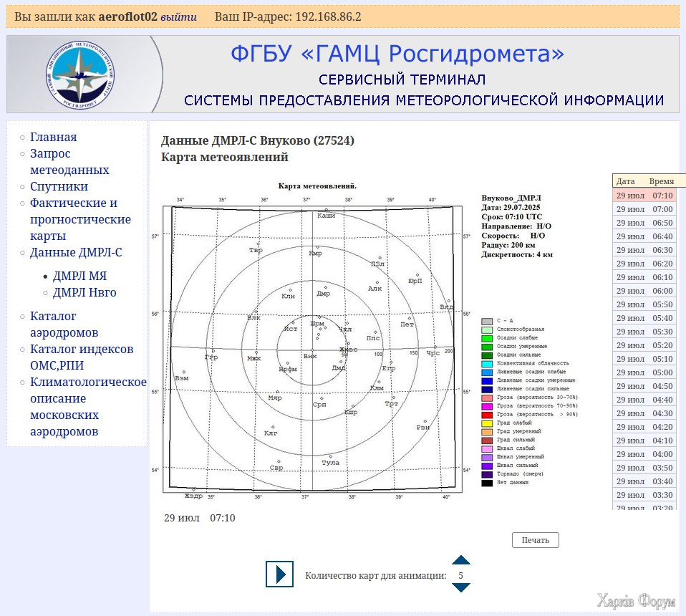Click the Печать print button
The image size is (686, 616).
535,540
